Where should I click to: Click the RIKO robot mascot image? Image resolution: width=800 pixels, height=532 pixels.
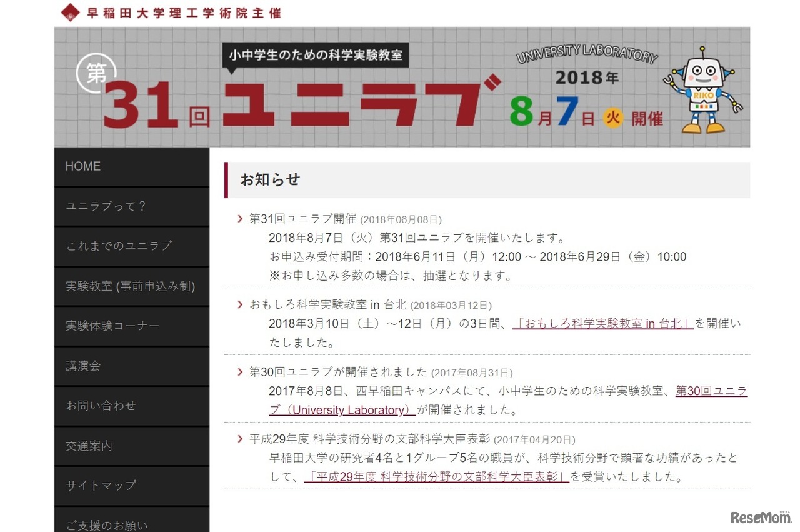(702, 90)
